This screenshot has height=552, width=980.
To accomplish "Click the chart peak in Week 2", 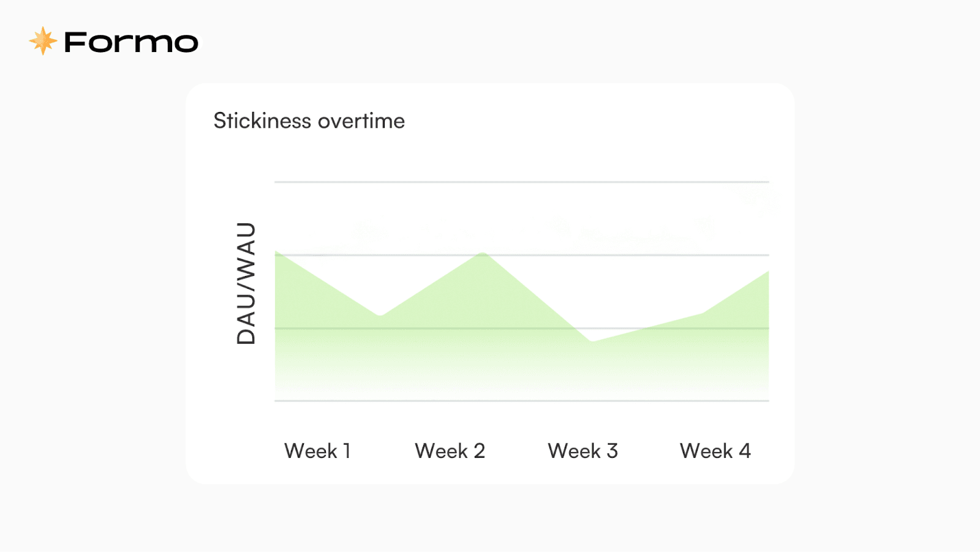I will (x=483, y=252).
